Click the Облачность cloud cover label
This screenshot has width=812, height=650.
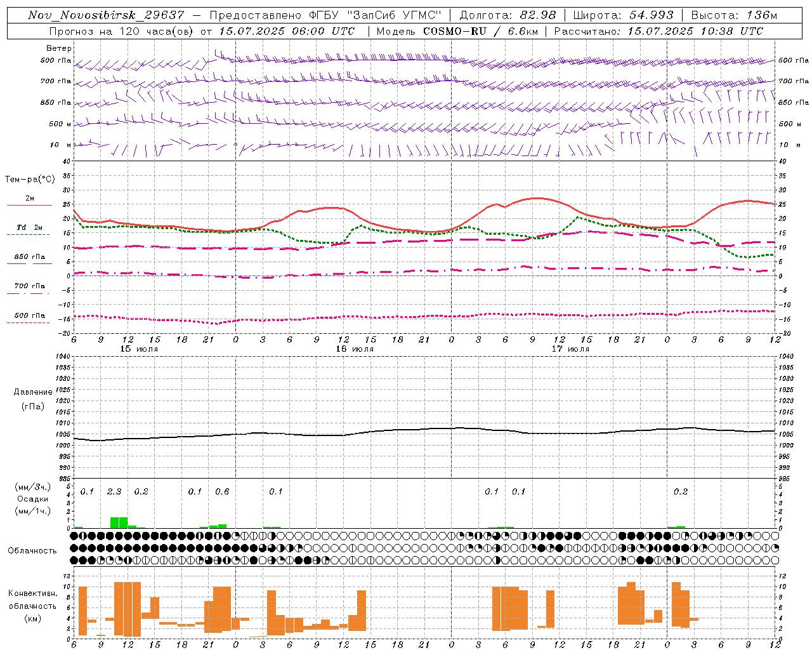(32, 550)
